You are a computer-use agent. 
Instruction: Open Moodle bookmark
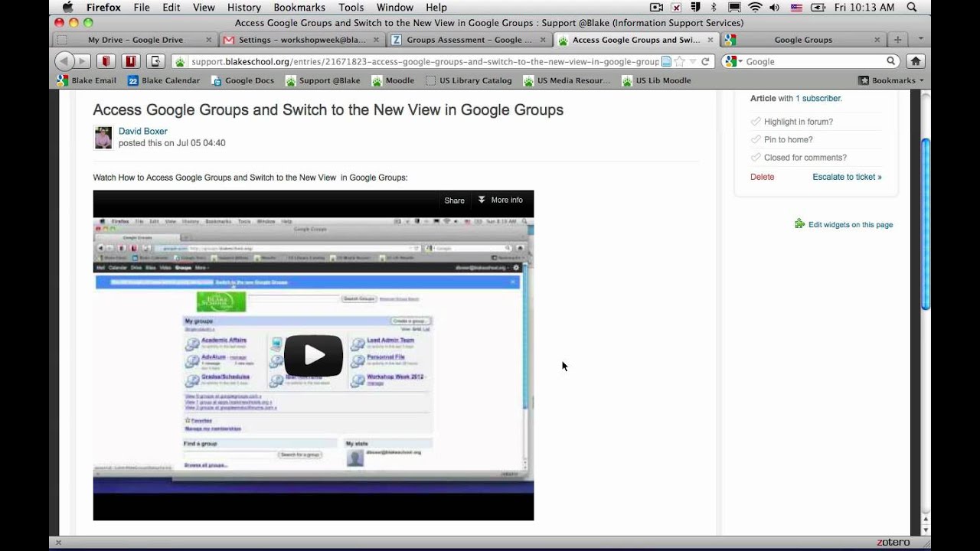tap(393, 80)
